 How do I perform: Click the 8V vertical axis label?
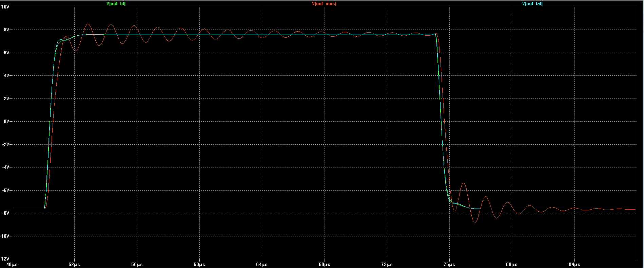(6, 30)
